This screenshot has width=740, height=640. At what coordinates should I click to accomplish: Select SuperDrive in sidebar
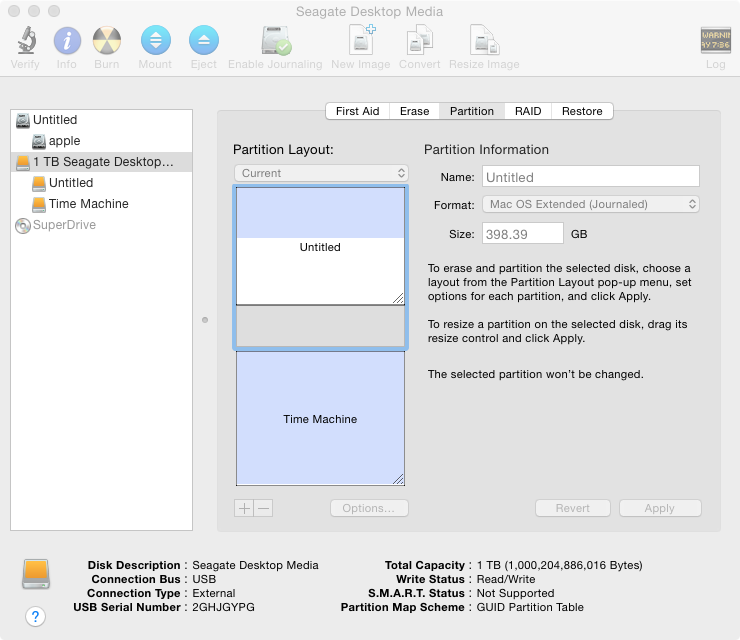pyautogui.click(x=101, y=225)
